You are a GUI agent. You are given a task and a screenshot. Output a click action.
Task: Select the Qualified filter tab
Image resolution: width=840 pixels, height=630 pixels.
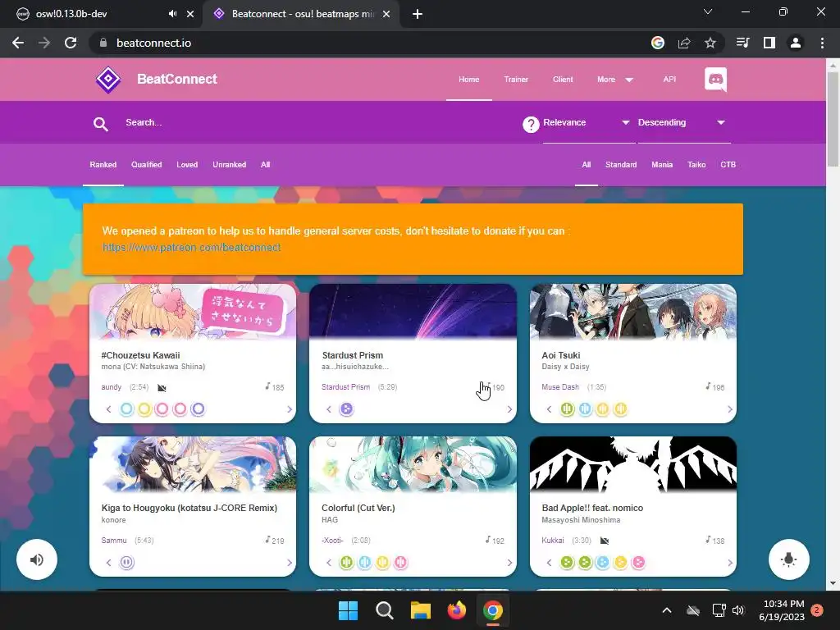coord(146,164)
